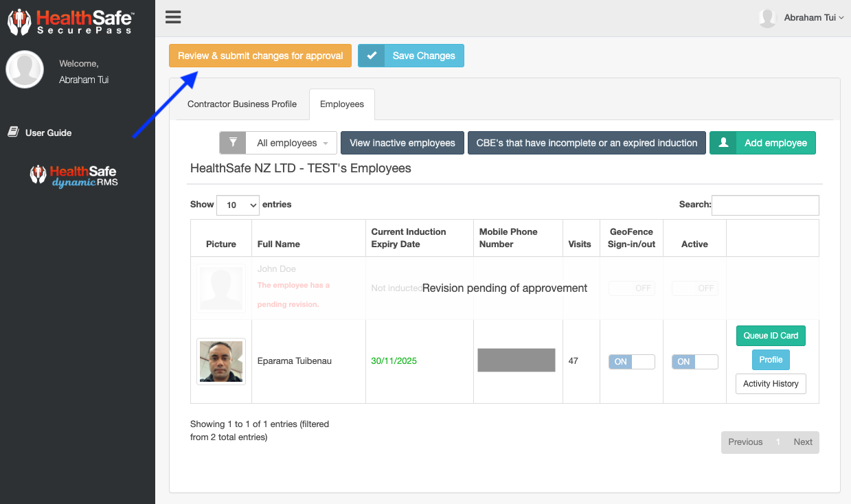This screenshot has width=851, height=504.
Task: Change the Show entries count dropdown
Action: click(x=238, y=205)
